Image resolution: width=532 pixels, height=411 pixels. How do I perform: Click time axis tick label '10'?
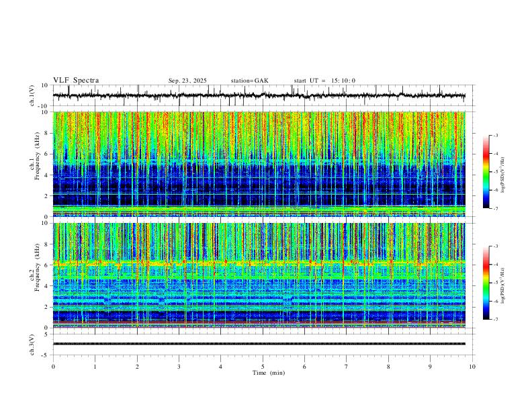pos(472,367)
